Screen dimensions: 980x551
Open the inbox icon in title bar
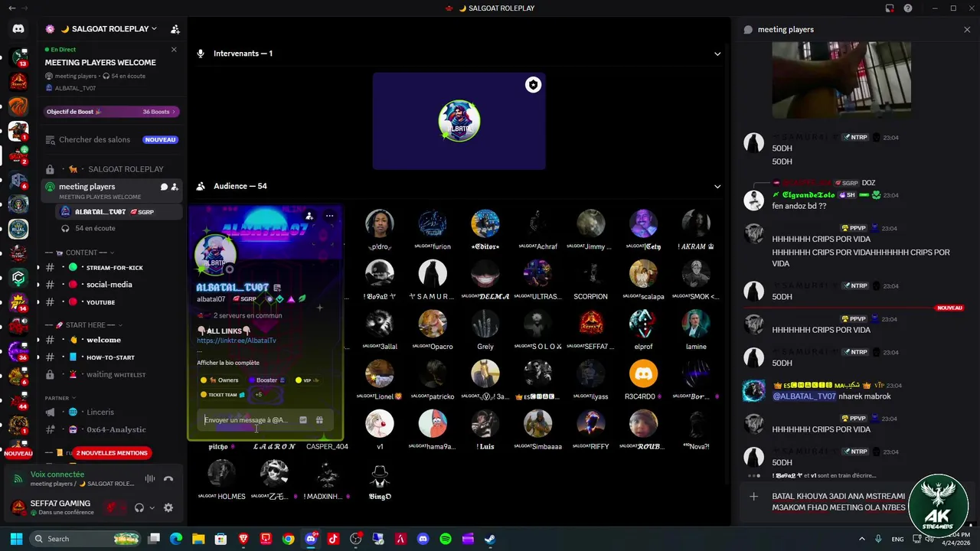(890, 8)
